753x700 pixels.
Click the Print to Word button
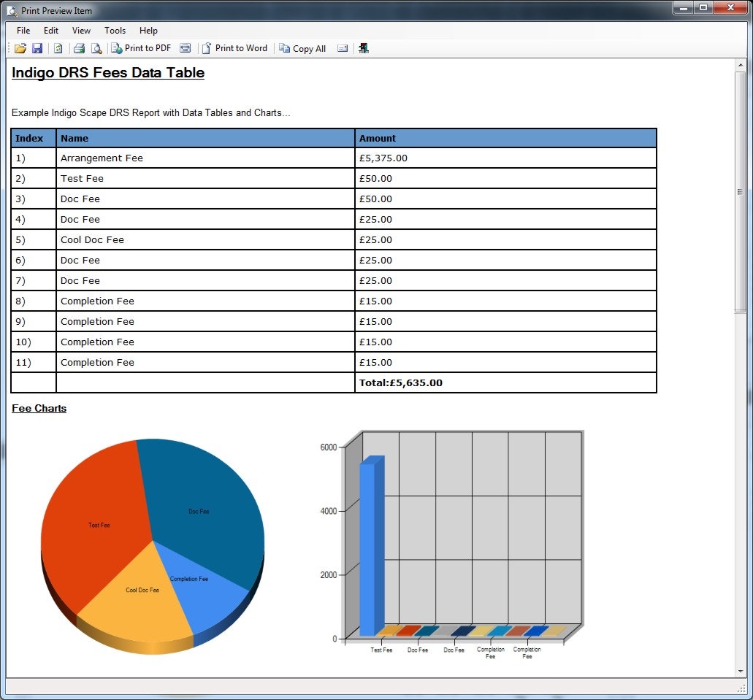(235, 48)
